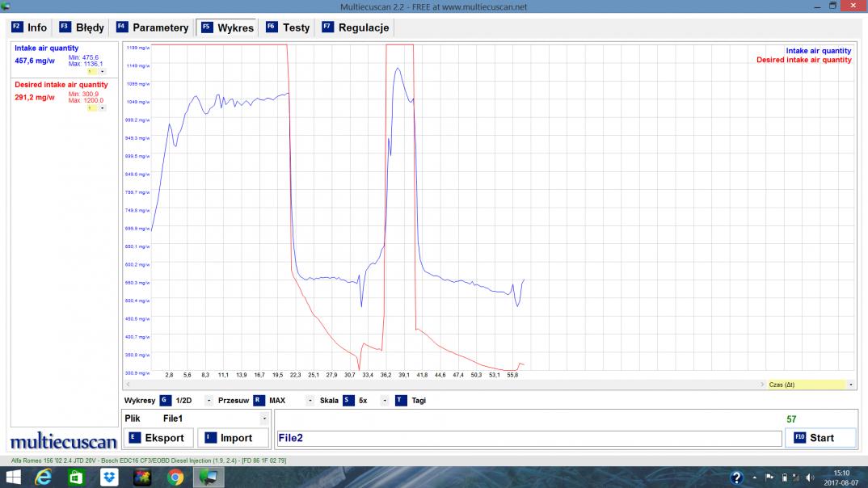Expand the Desired intake air quantity scale dropdown
This screenshot has width=868, height=488.
(103, 107)
